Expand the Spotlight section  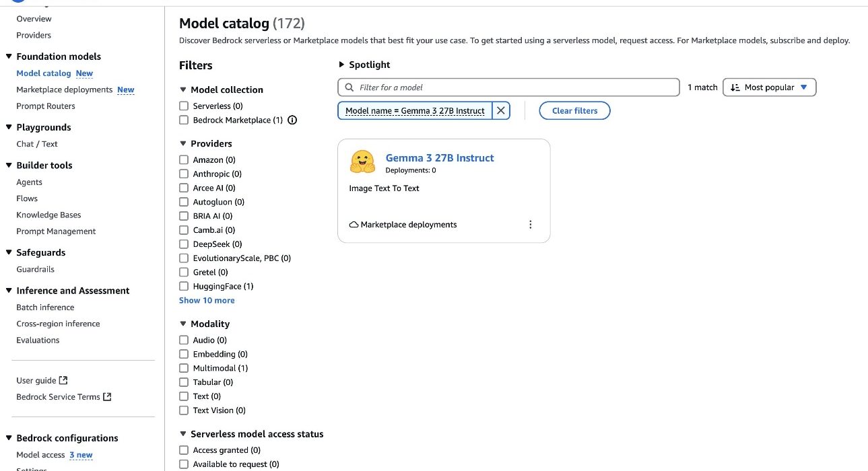(364, 65)
